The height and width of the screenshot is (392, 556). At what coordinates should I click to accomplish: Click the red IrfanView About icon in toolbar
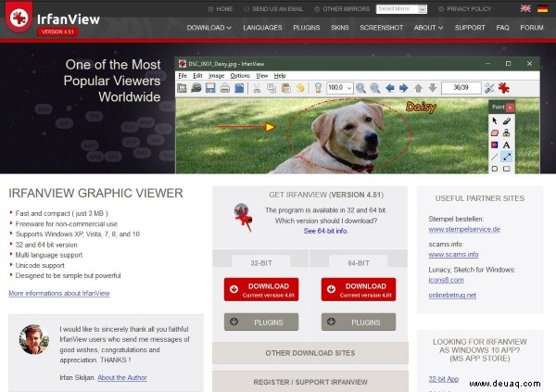[504, 88]
